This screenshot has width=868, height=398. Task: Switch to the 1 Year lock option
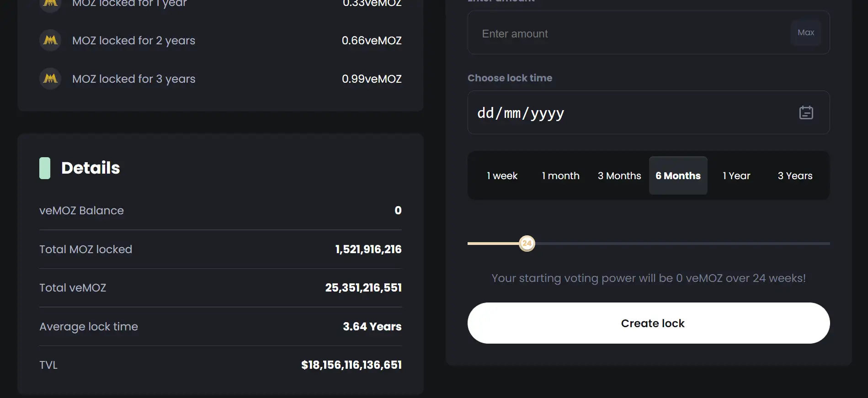736,176
